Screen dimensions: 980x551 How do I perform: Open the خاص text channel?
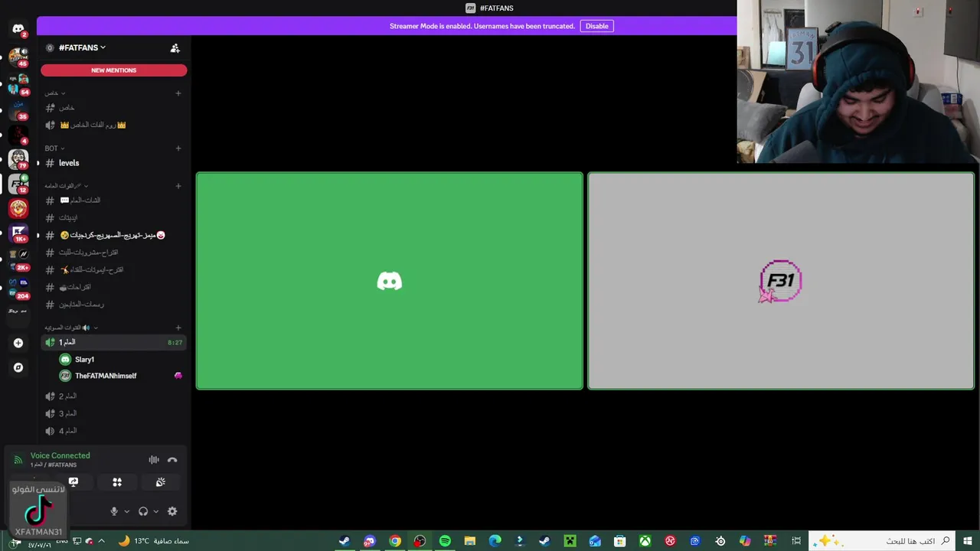(x=113, y=108)
